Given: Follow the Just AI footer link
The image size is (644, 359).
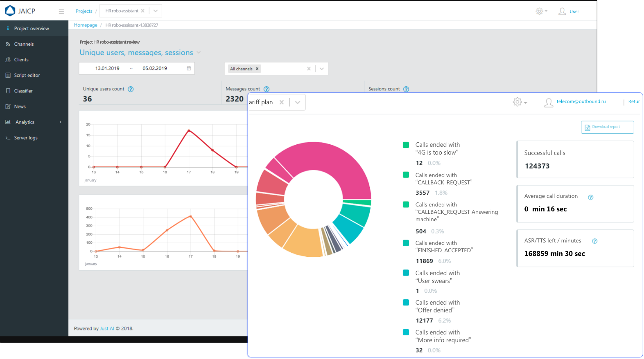Looking at the screenshot, I should coord(107,328).
